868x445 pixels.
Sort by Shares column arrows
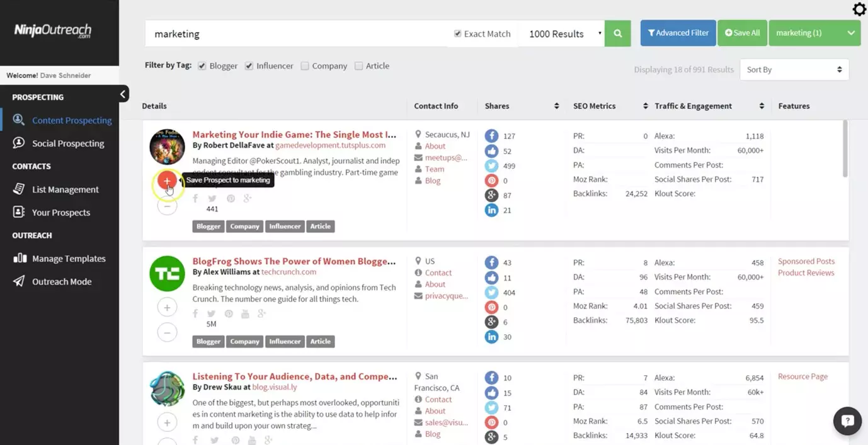tap(556, 106)
